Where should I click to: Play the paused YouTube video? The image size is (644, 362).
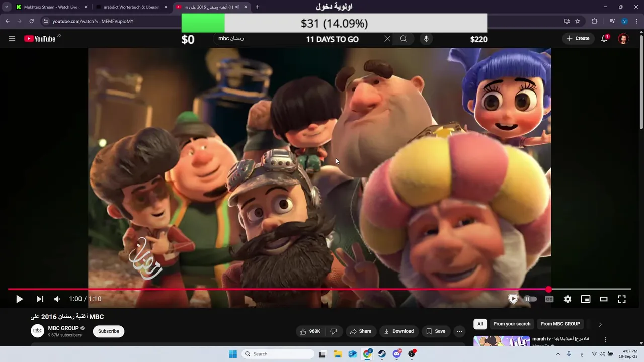19,299
